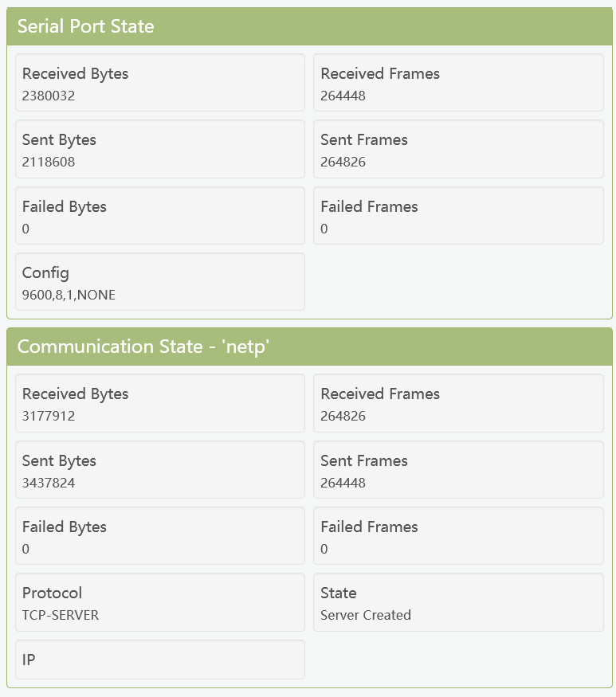616x697 pixels.
Task: Click the 9600,8,1,NONE config value
Action: 69,296
